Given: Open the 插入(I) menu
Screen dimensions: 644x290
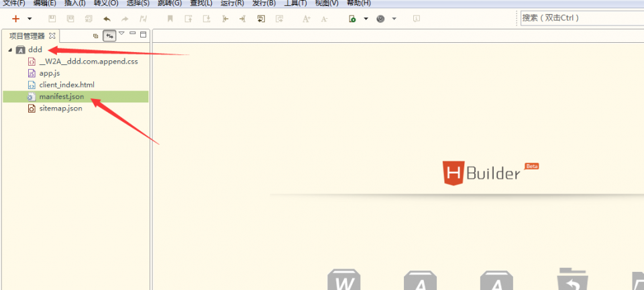Looking at the screenshot, I should 74,3.
